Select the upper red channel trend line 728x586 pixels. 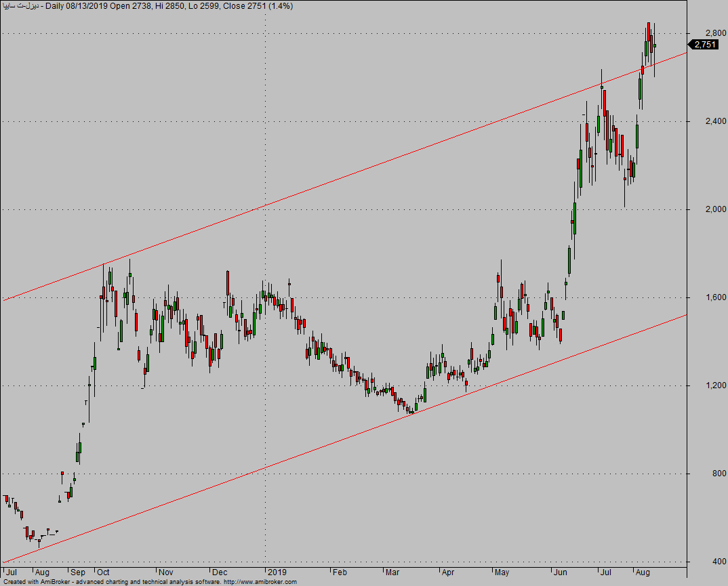coord(344,177)
